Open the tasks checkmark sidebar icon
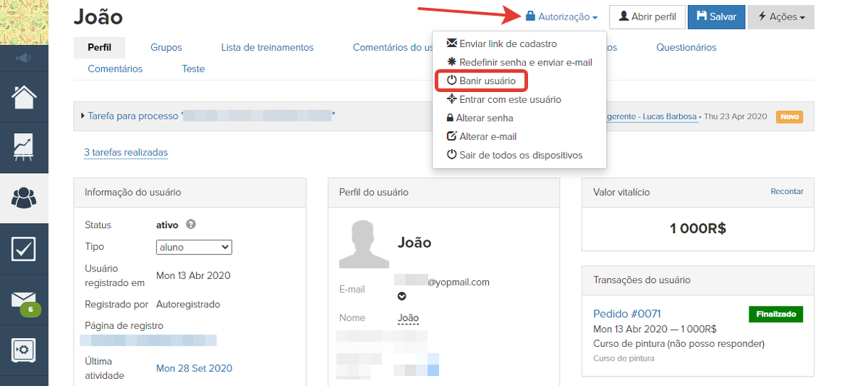 [24, 248]
